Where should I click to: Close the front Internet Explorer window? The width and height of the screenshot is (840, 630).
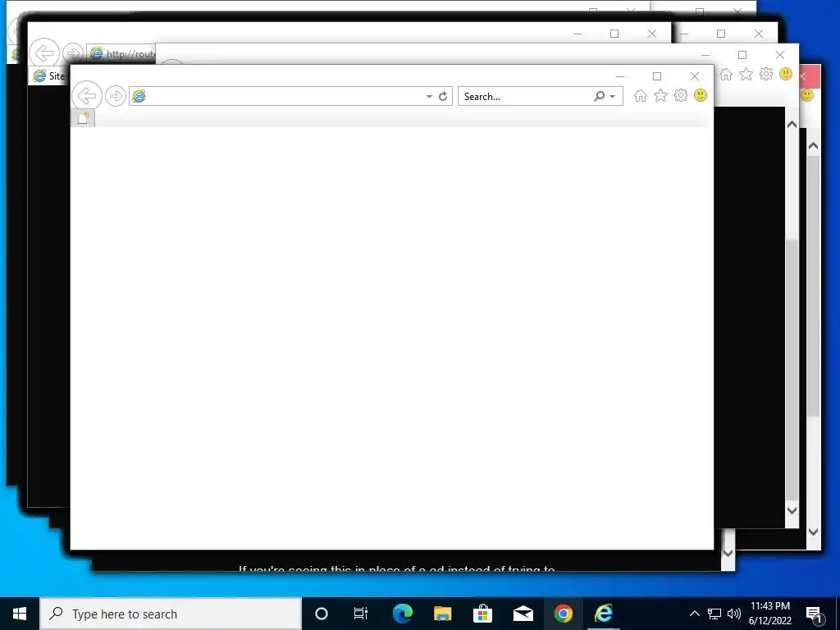click(x=694, y=76)
